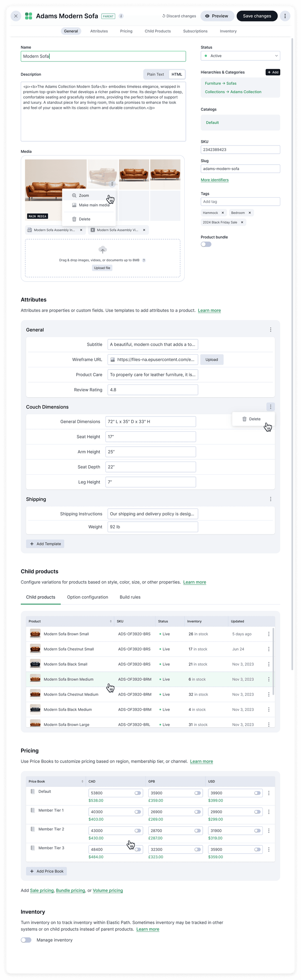
Task: Toggle the Product bundle switch
Action: 206,245
